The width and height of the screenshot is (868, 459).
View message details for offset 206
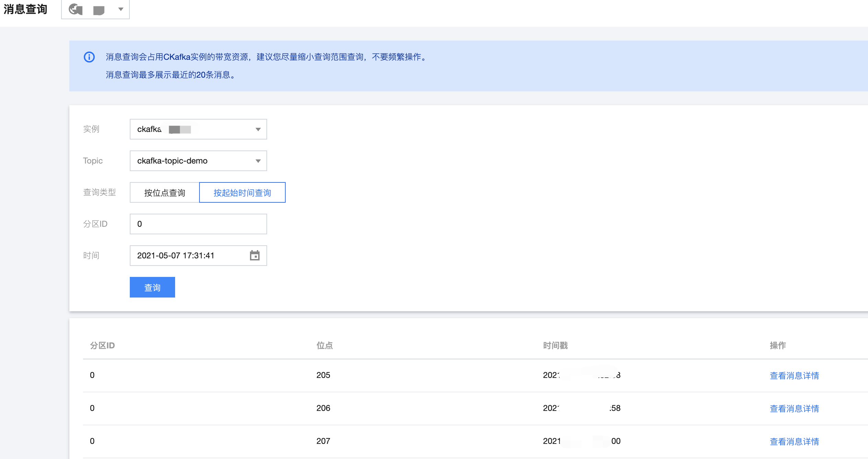[794, 408]
